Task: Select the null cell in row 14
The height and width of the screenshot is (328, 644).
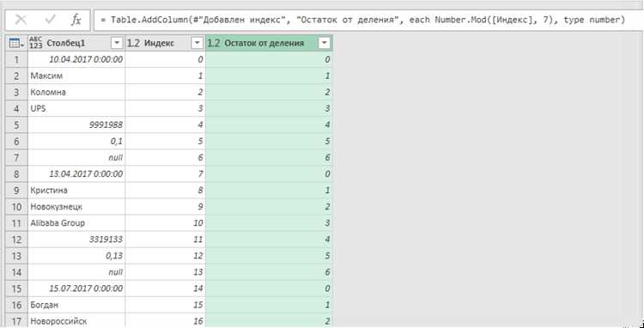Action: coord(76,272)
